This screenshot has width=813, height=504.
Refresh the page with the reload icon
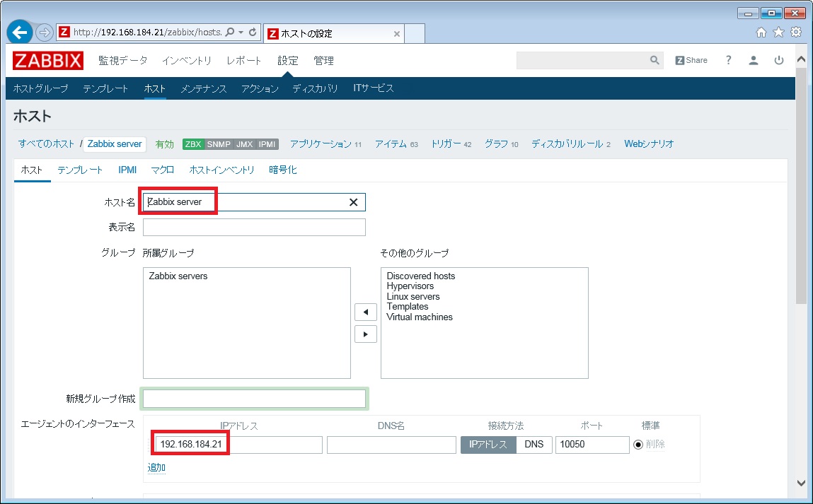tap(253, 32)
